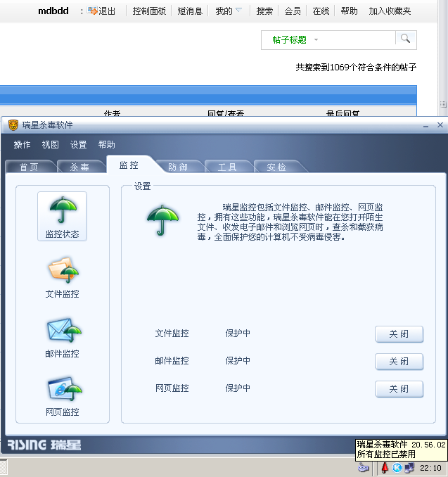Select the 监控状态 umbrella icon

coord(63,216)
